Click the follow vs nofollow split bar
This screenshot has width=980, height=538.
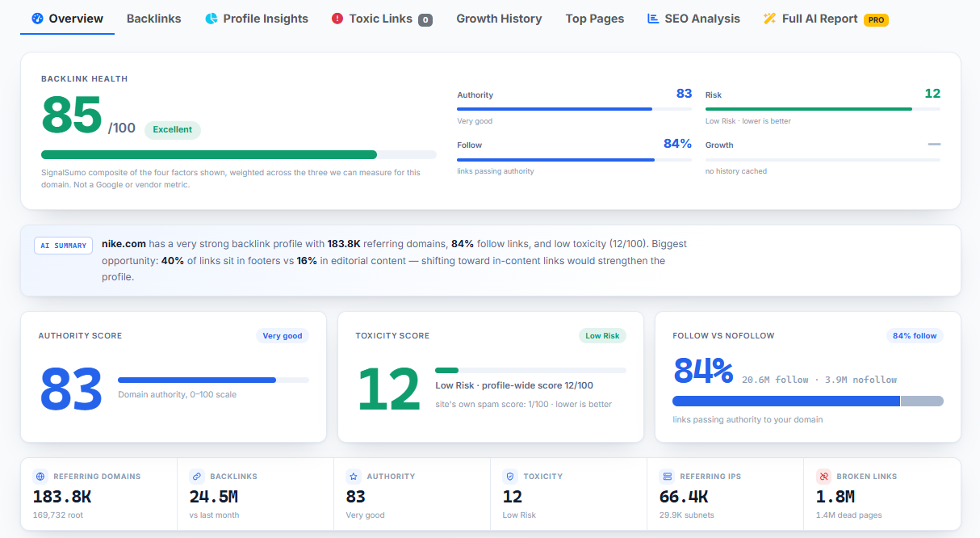coord(808,401)
